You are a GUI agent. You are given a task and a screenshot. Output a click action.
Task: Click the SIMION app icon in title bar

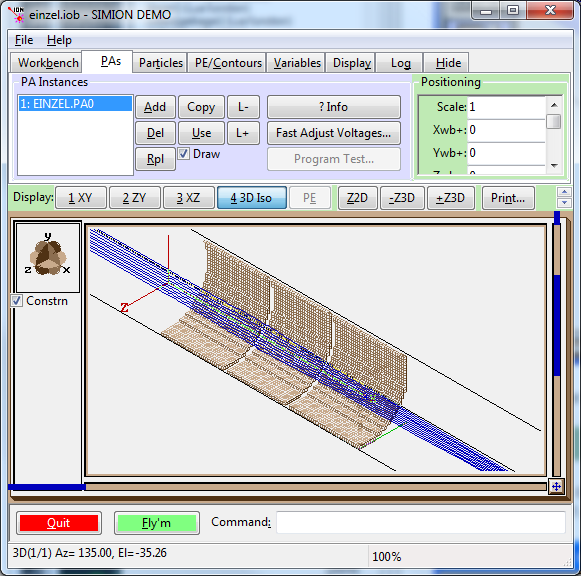tap(16, 14)
